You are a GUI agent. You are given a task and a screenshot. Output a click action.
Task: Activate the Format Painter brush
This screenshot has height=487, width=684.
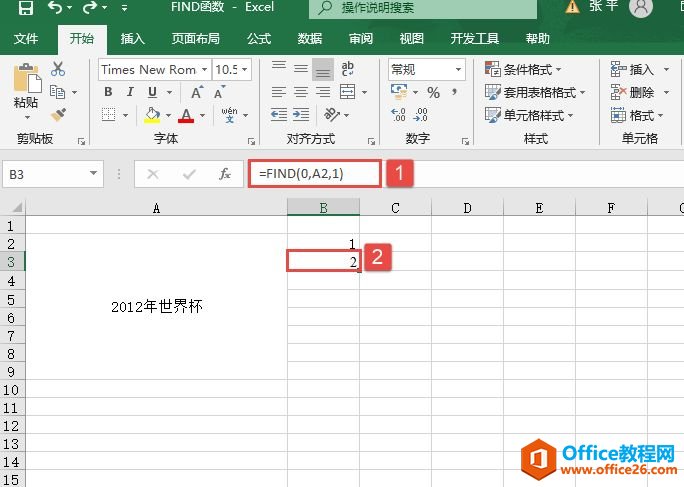pos(58,115)
